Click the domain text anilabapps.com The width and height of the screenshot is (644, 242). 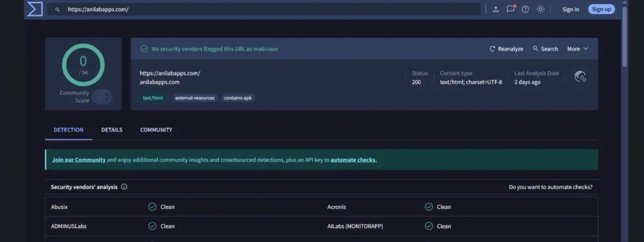point(159,82)
